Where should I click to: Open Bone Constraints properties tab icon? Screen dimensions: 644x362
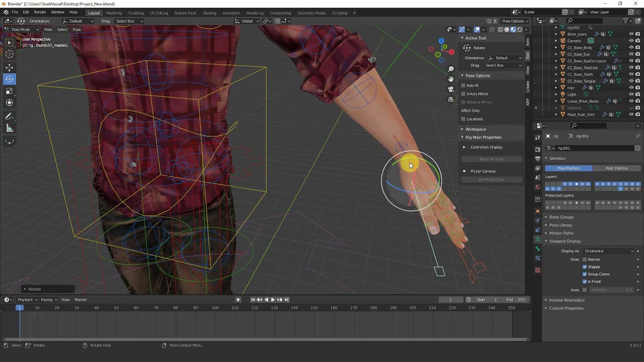coord(538,259)
